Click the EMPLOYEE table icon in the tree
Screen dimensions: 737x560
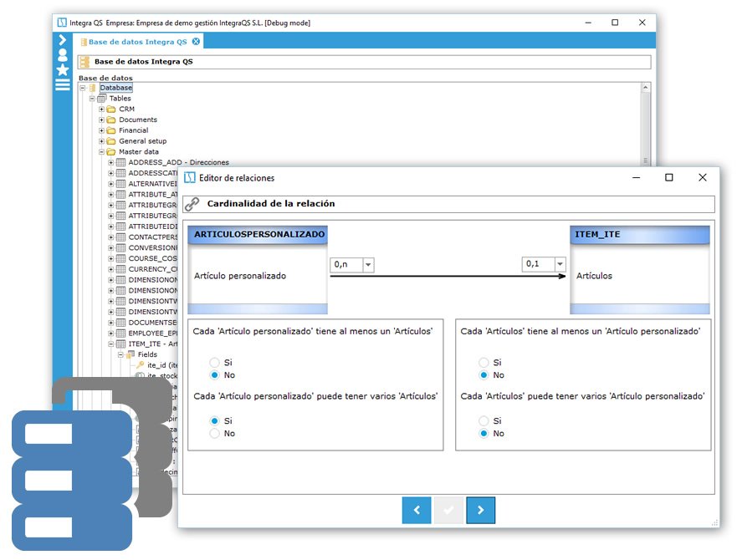120,333
